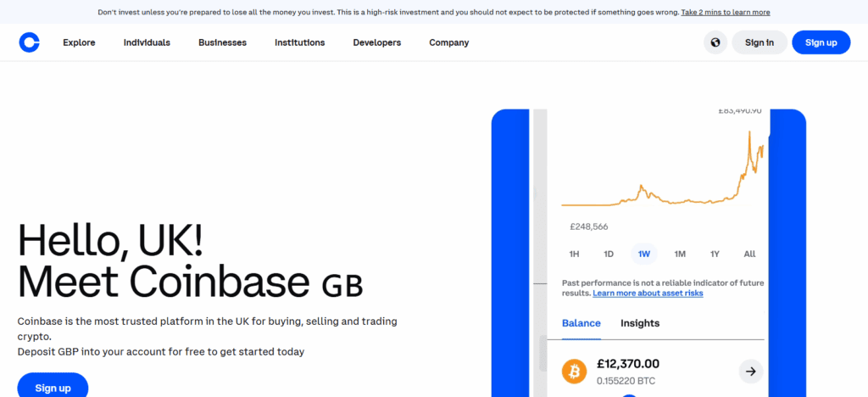This screenshot has height=397, width=868.
Task: Click the 'Don't invest unless' risk warning text
Action: 388,12
